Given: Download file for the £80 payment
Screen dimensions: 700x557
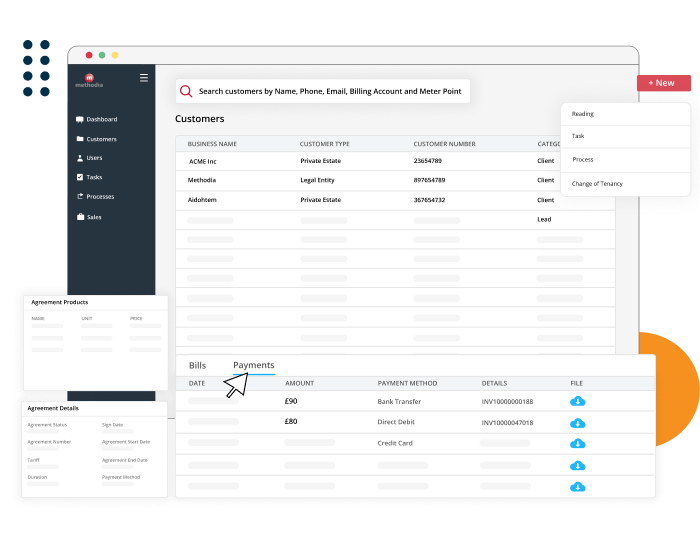Looking at the screenshot, I should pyautogui.click(x=577, y=423).
